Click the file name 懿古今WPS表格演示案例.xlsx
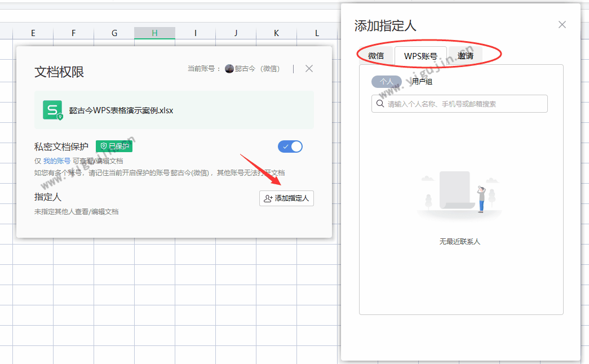 pos(121,110)
